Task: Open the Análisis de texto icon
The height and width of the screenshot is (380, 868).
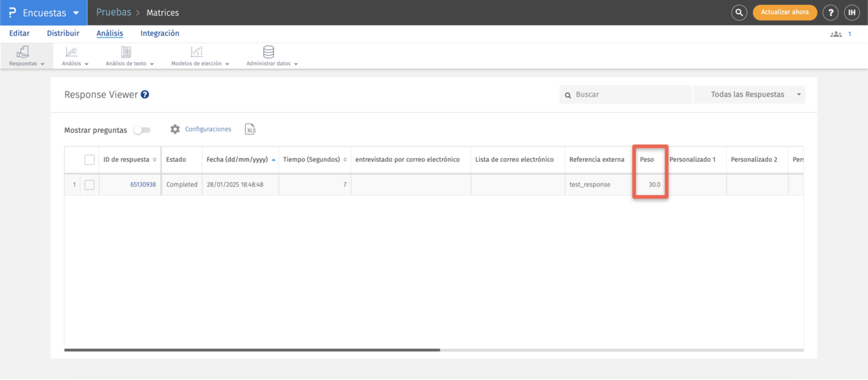Action: click(126, 52)
